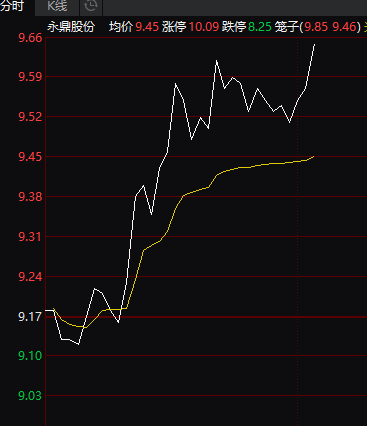Click the end of the yellow average line

click(313, 156)
